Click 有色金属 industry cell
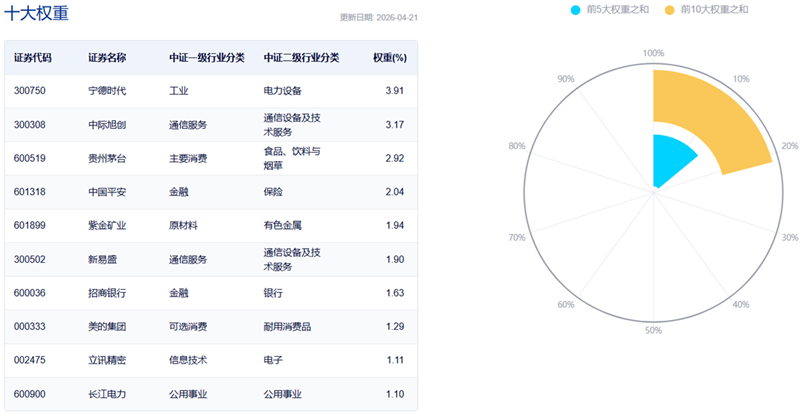The height and width of the screenshot is (413, 802). 283,225
